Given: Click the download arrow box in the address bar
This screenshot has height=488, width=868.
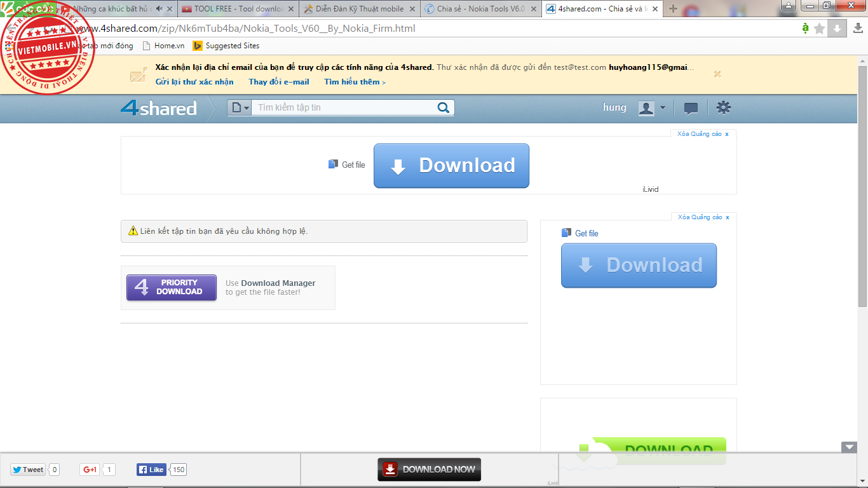Looking at the screenshot, I should [x=837, y=29].
